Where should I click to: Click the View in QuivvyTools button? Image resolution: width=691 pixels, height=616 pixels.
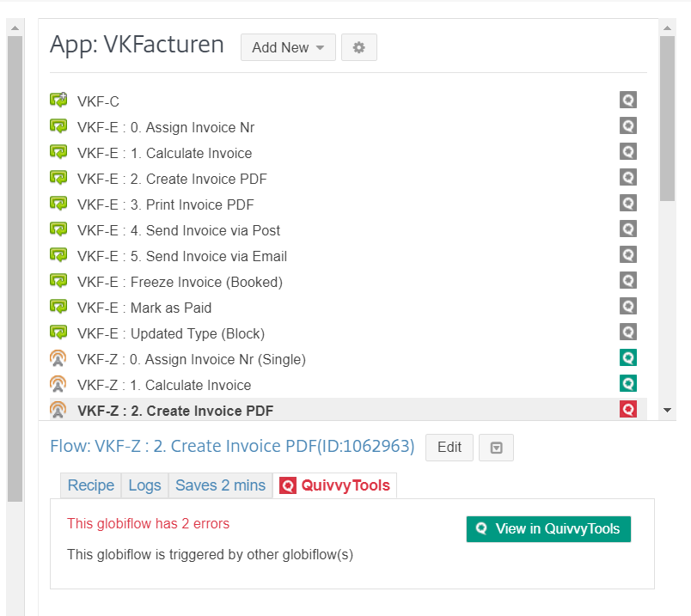point(548,528)
